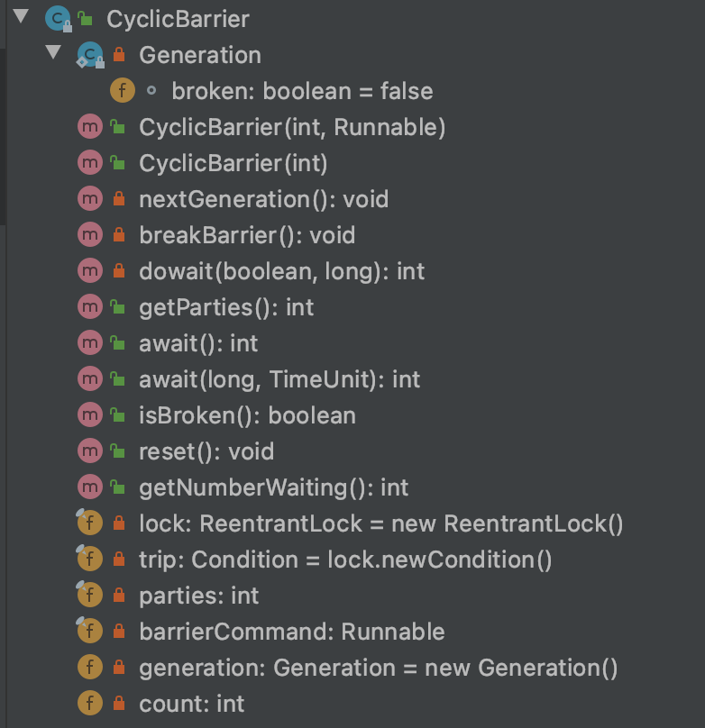The height and width of the screenshot is (728, 705).
Task: Select the barrierCommand: Runnable field
Action: [288, 631]
